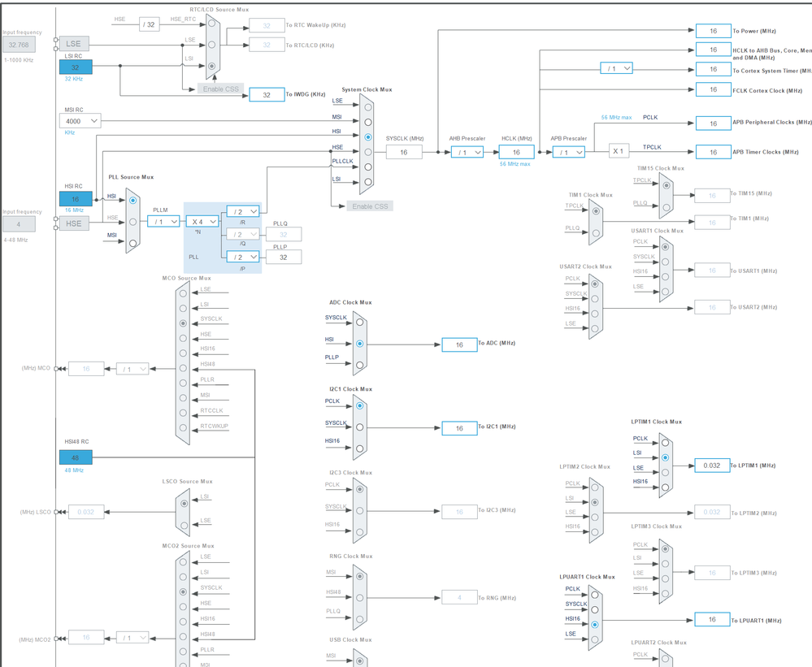Viewport: 812px width, 667px height.
Task: Pick PCLK in I2C1 Clock Mux
Action: (x=359, y=405)
